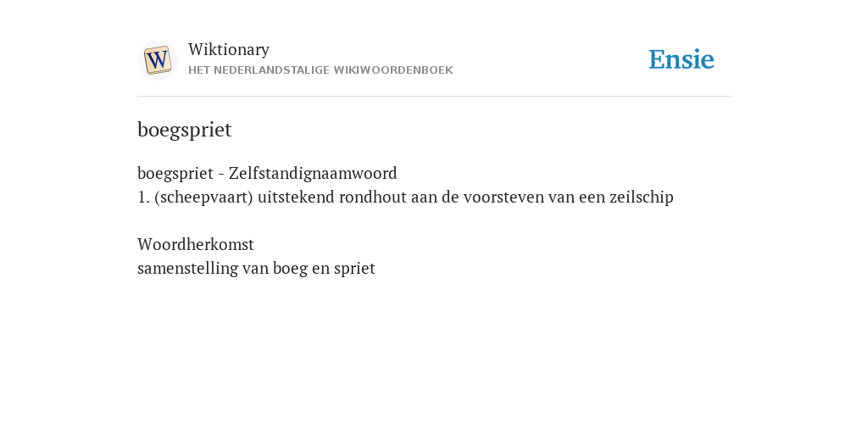Click the word voorsteven in definition

point(504,197)
